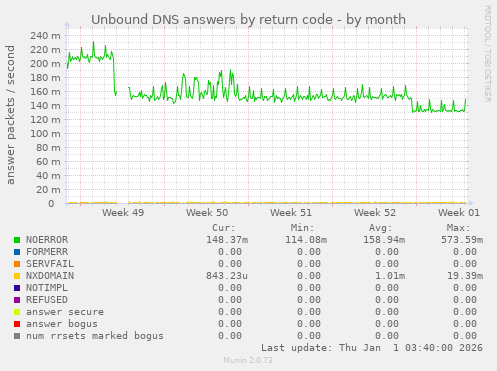Click the 'Week 52' x-axis label
This screenshot has width=497, height=371.
375,213
